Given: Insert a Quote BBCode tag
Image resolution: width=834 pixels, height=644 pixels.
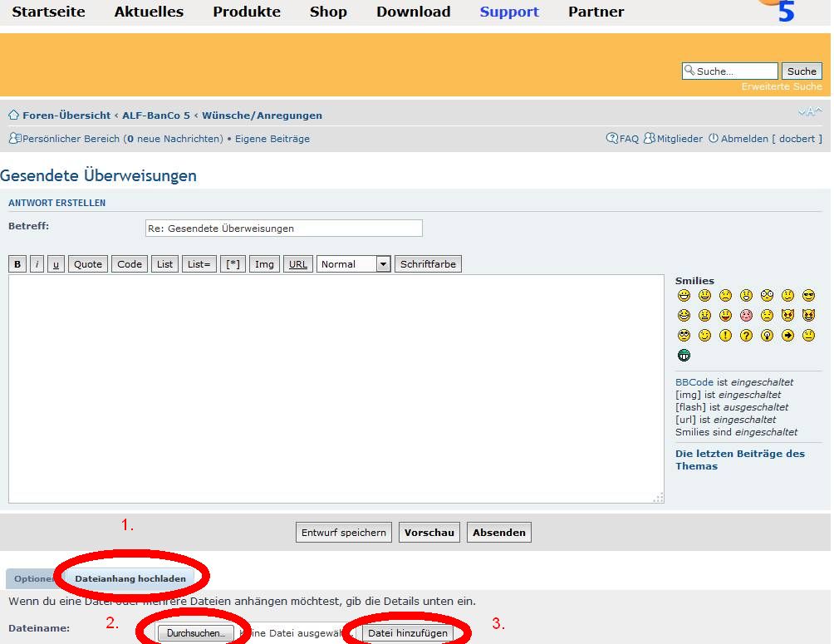Looking at the screenshot, I should pos(88,264).
